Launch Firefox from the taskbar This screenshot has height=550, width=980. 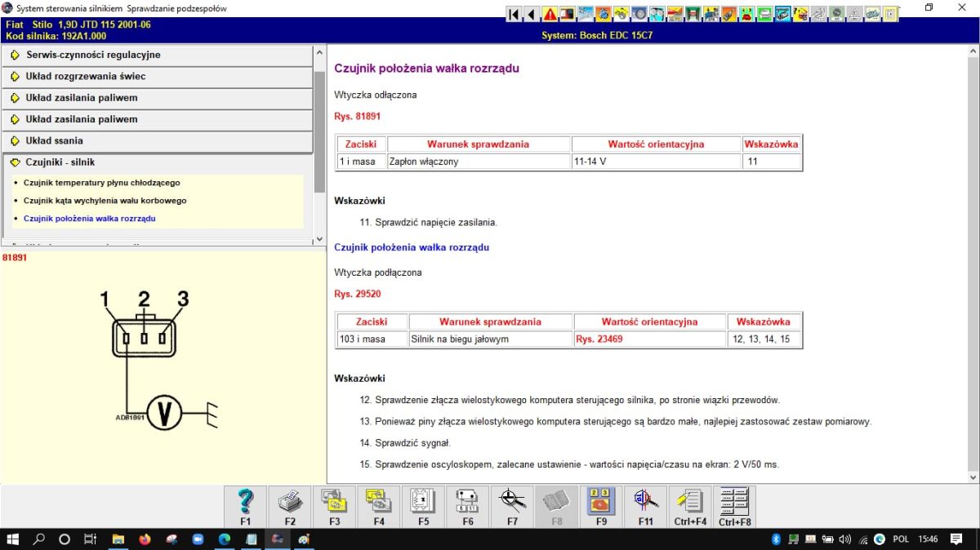point(145,539)
